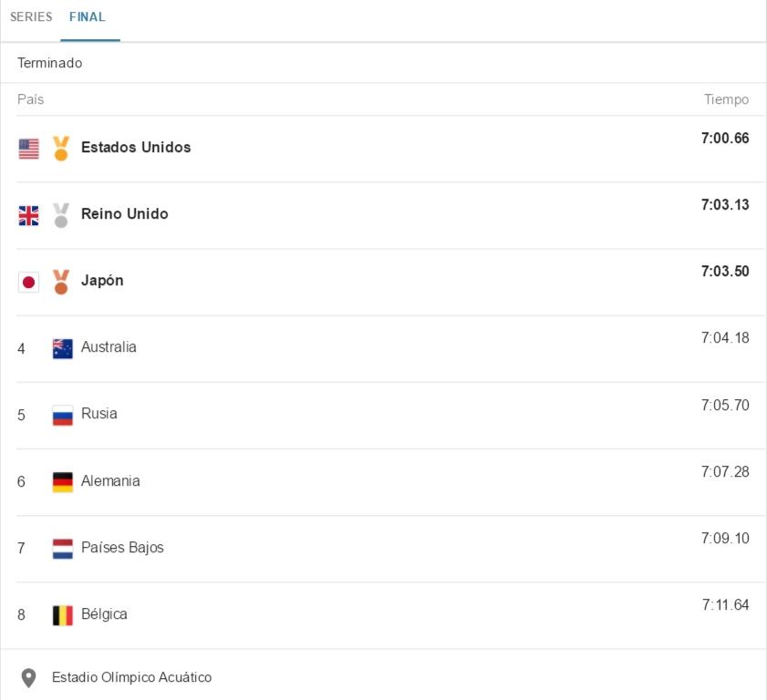Switch to the SERIES tab

(31, 17)
